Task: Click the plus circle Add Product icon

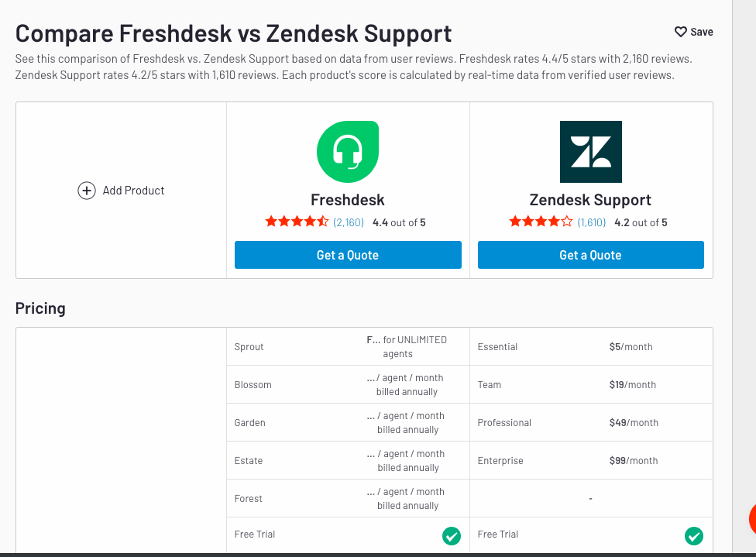Action: click(x=87, y=191)
